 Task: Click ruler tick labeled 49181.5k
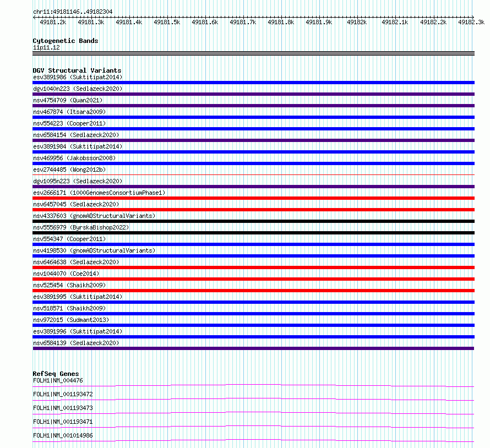pos(167,22)
